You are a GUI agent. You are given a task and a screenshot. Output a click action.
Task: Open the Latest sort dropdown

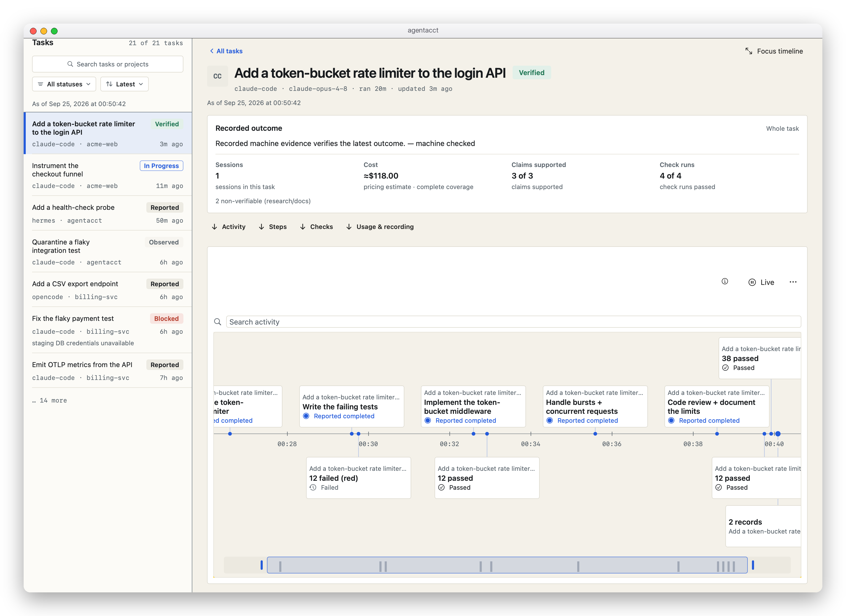point(125,84)
